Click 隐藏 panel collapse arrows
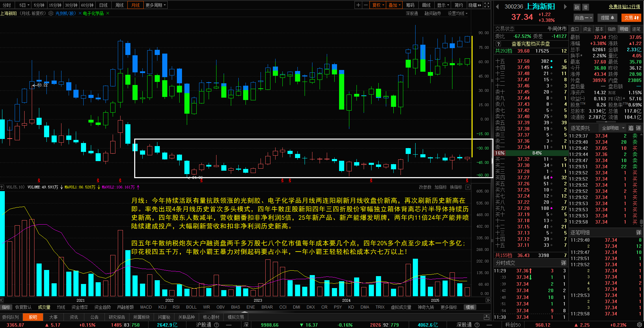The image size is (644, 328). click(475, 5)
